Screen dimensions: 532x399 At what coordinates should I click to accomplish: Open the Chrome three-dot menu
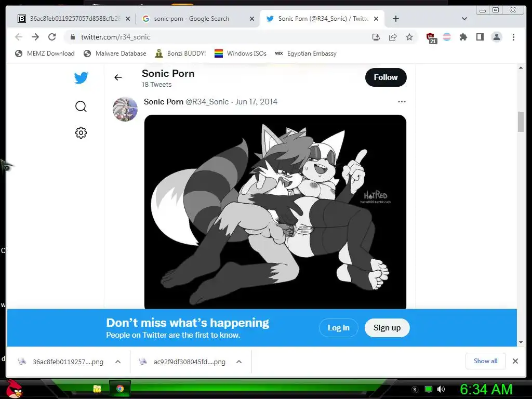click(513, 37)
